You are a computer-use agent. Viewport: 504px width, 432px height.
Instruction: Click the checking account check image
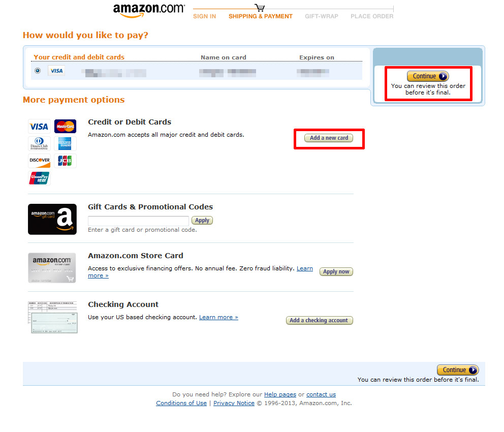click(53, 317)
